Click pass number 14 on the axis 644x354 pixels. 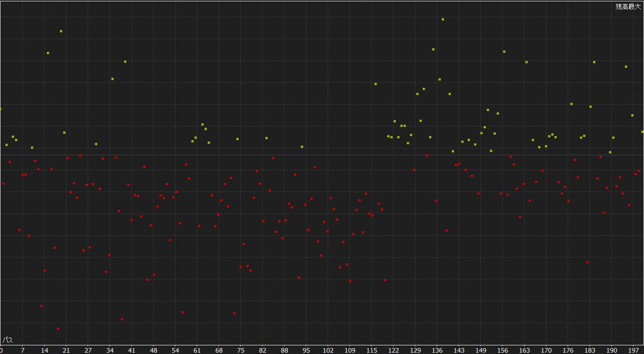pos(44,350)
